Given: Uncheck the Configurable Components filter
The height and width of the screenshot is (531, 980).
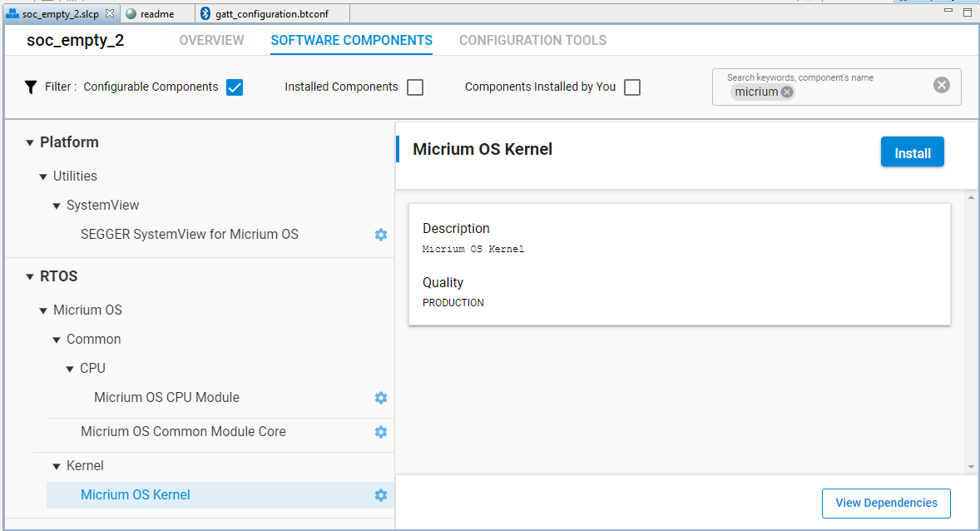Looking at the screenshot, I should coord(234,87).
